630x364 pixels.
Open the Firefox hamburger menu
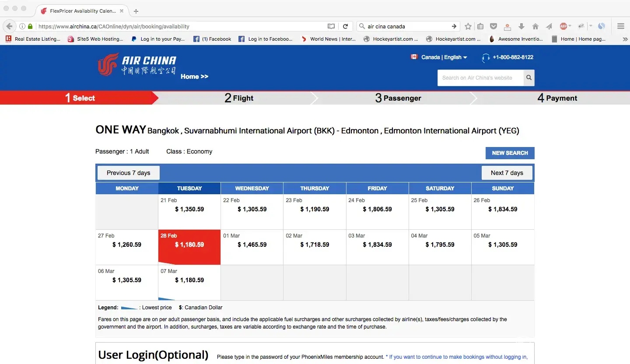pyautogui.click(x=620, y=26)
